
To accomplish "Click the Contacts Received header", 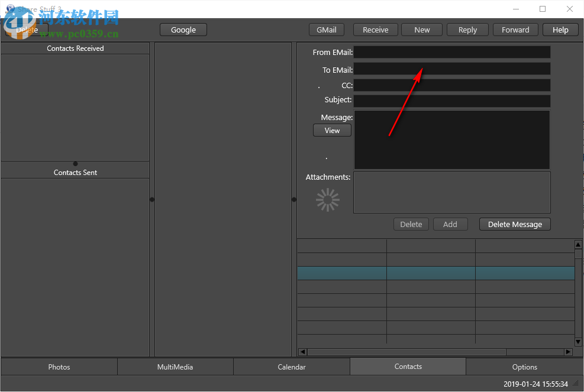I will tap(75, 48).
